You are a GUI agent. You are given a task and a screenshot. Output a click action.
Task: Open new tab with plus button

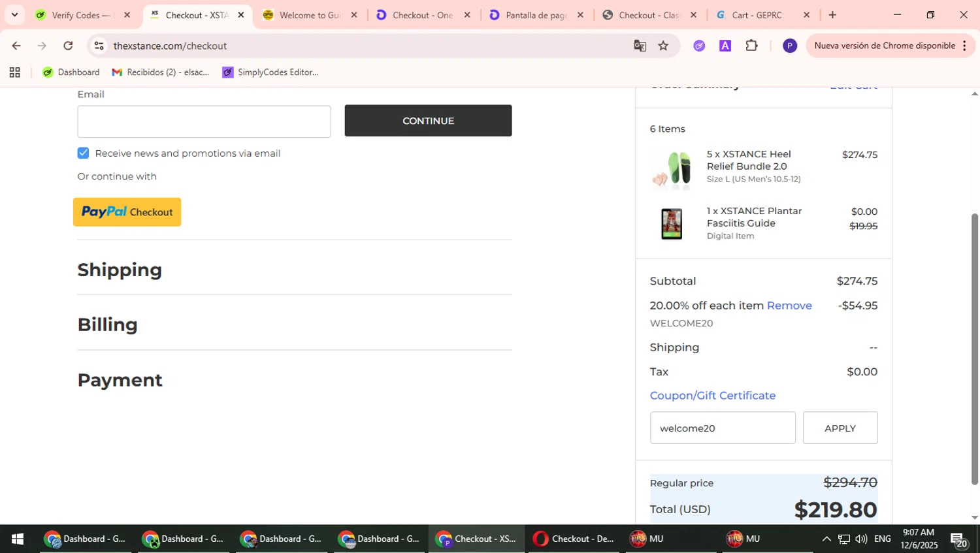[832, 15]
